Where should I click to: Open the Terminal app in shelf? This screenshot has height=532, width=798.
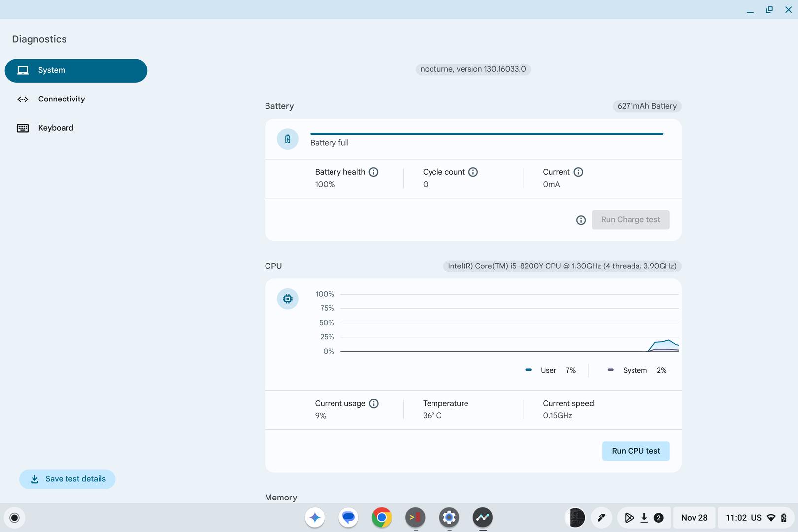pyautogui.click(x=415, y=517)
